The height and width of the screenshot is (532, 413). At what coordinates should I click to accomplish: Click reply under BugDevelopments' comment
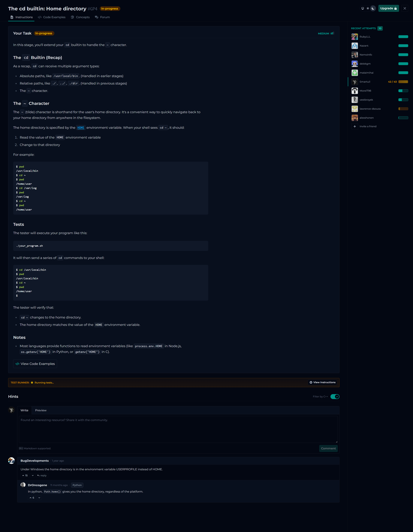(42, 475)
